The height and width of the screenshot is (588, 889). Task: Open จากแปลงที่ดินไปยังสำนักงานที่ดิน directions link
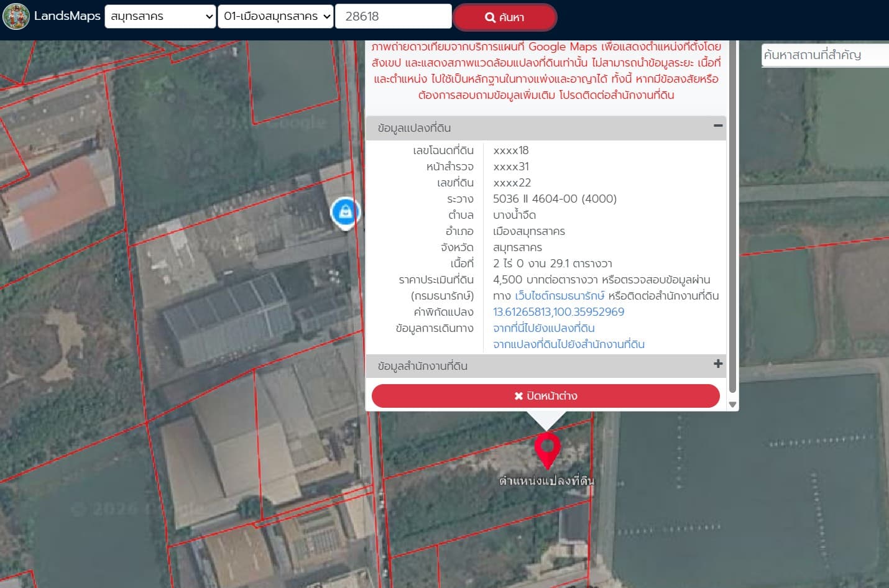[569, 344]
